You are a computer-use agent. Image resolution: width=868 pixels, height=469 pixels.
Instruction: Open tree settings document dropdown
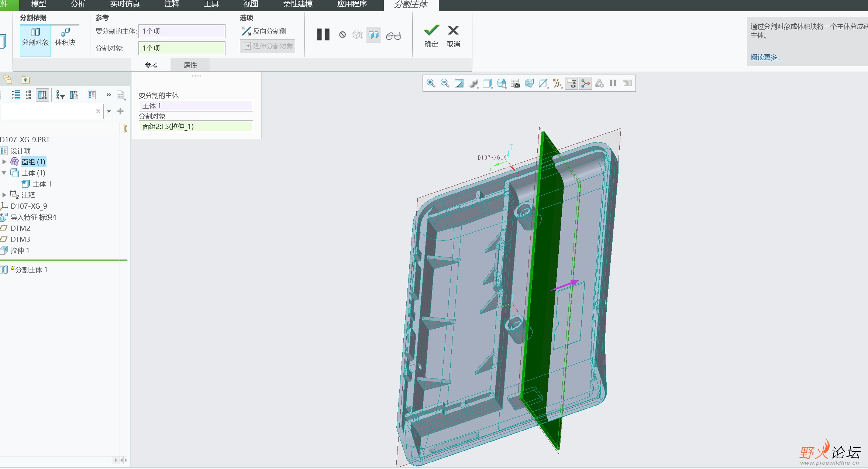pyautogui.click(x=121, y=95)
